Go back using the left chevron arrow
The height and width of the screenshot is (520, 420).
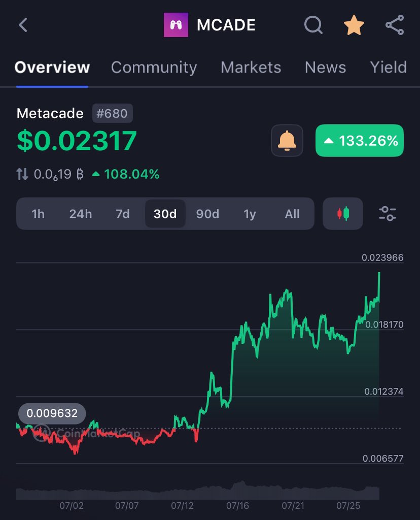click(23, 25)
